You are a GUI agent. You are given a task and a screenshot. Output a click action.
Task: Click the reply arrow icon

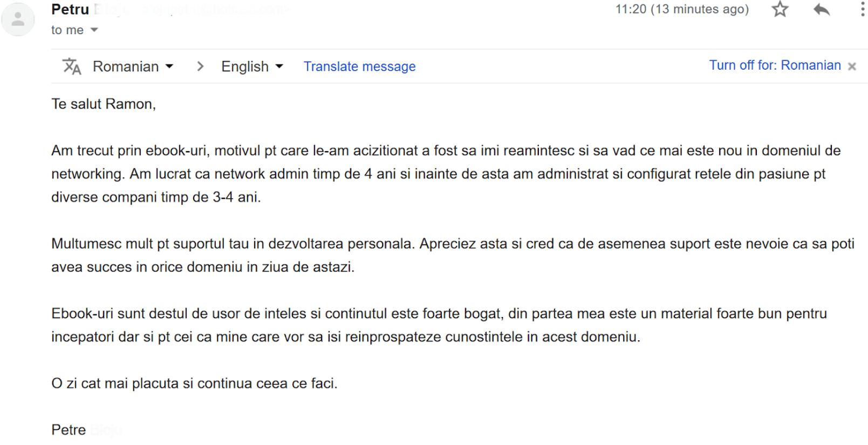(x=821, y=9)
